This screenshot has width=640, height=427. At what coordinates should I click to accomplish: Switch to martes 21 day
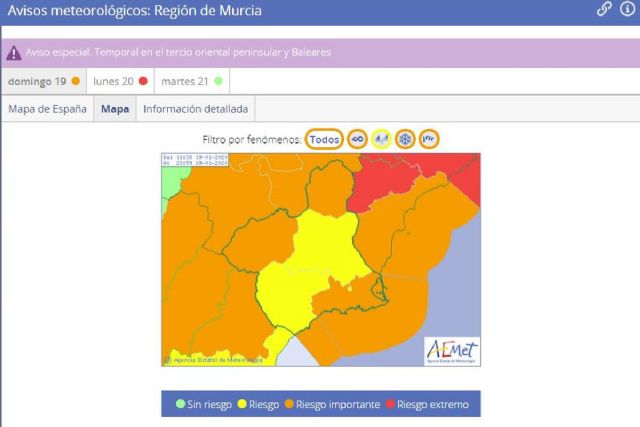tap(192, 81)
